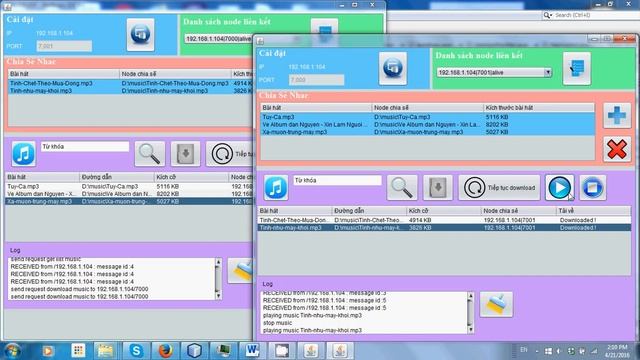Select the Ve Album dan Nguyen row in the front share table
This screenshot has width=640, height=360.
click(x=427, y=124)
